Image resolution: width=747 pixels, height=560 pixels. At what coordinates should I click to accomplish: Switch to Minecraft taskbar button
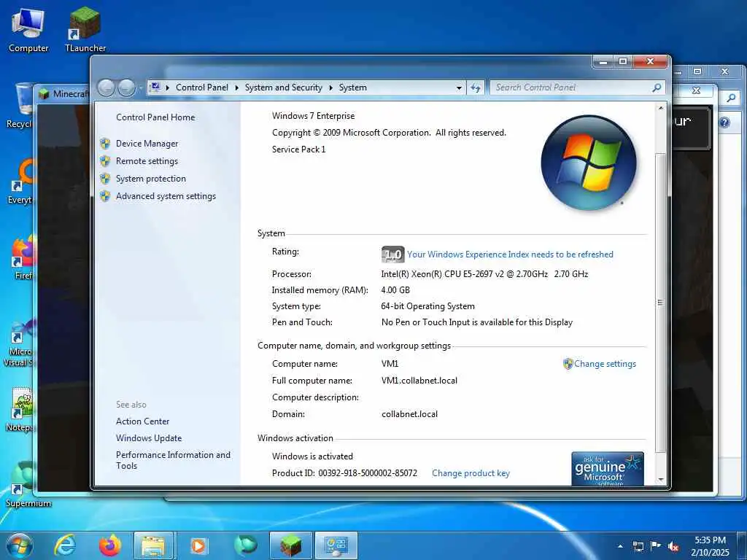pyautogui.click(x=290, y=545)
